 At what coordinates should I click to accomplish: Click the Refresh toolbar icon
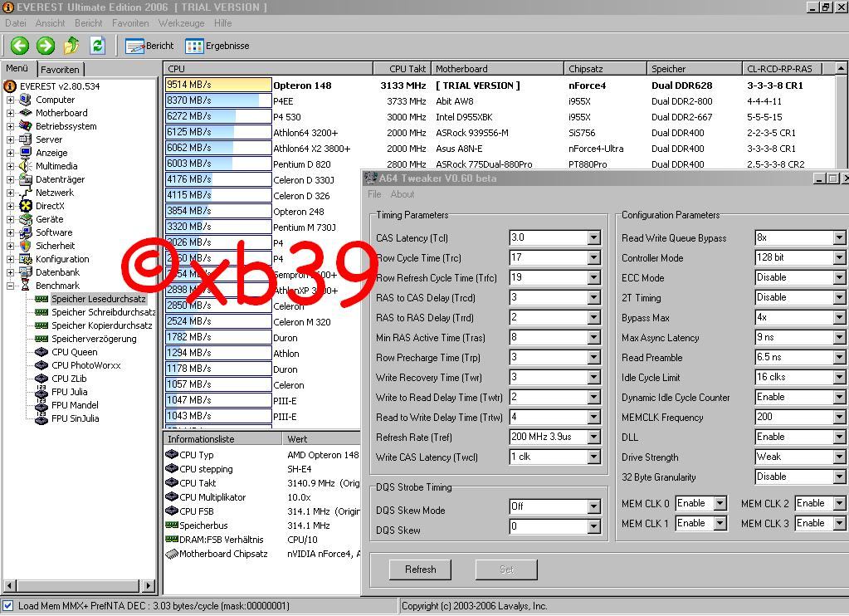click(x=97, y=46)
